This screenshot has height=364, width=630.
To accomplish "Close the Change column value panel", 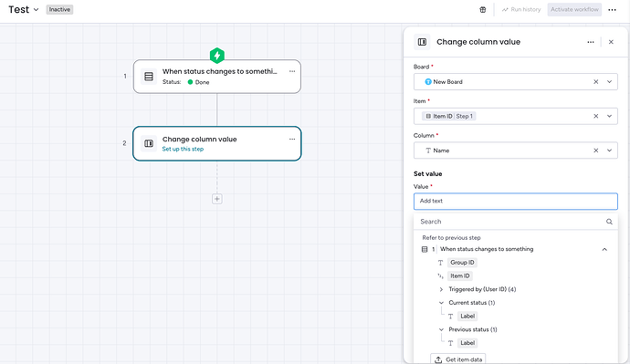I will coord(611,42).
